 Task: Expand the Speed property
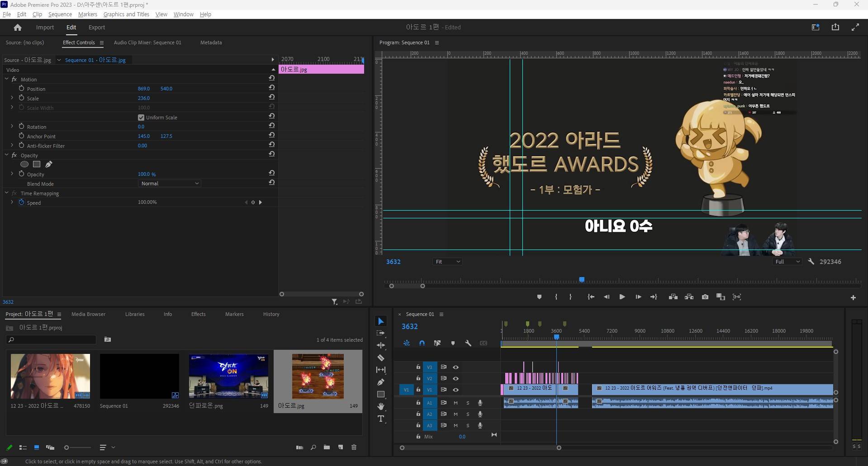click(12, 202)
